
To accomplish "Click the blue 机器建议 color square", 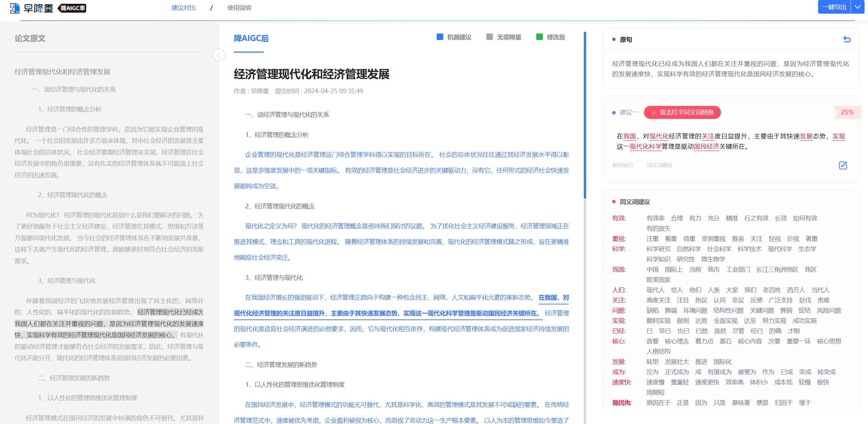I will coord(439,37).
